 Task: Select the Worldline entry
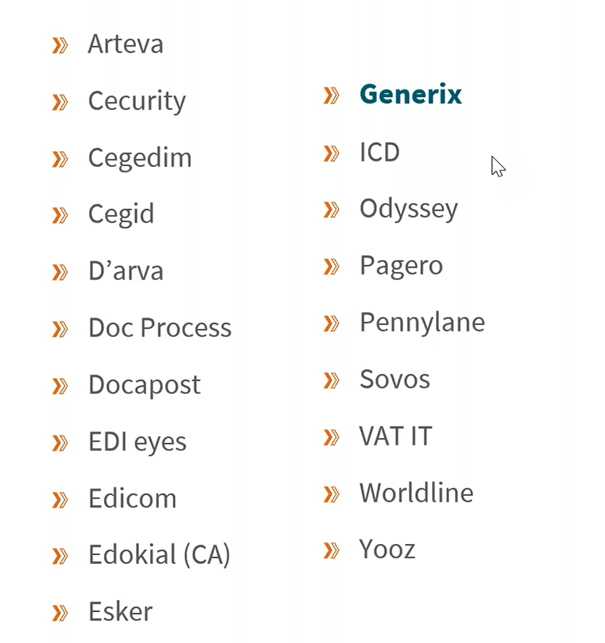tap(416, 493)
